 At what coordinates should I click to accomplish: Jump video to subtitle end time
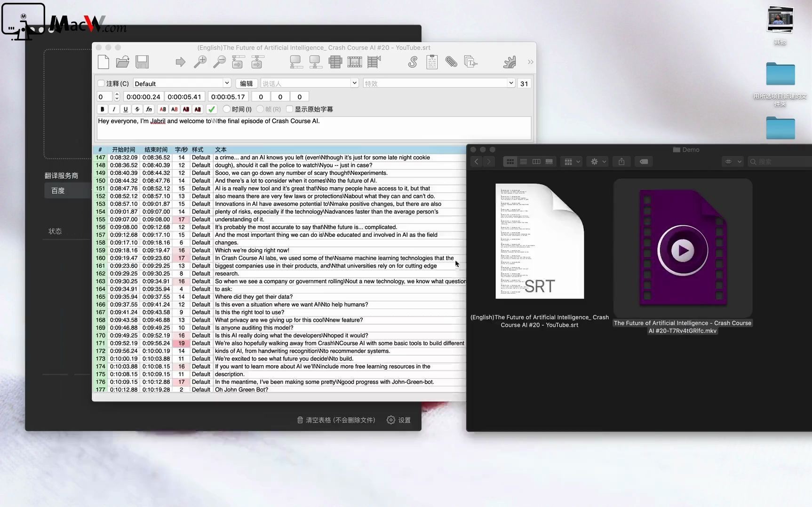(x=257, y=62)
